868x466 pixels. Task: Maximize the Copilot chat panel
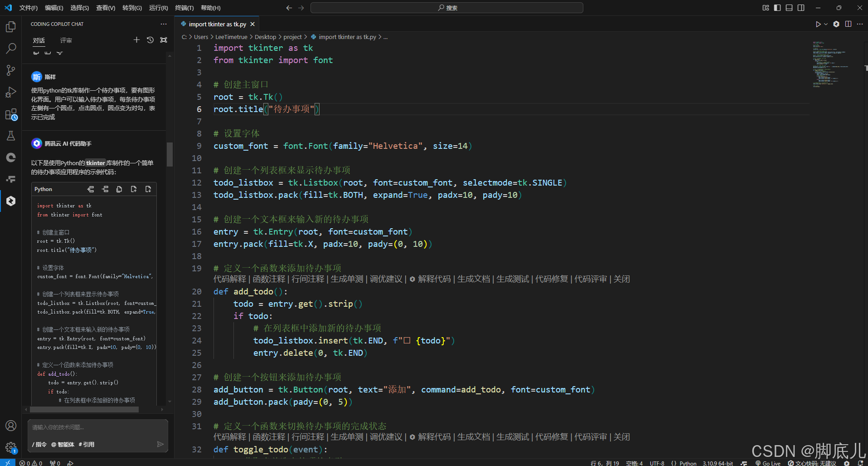(164, 40)
